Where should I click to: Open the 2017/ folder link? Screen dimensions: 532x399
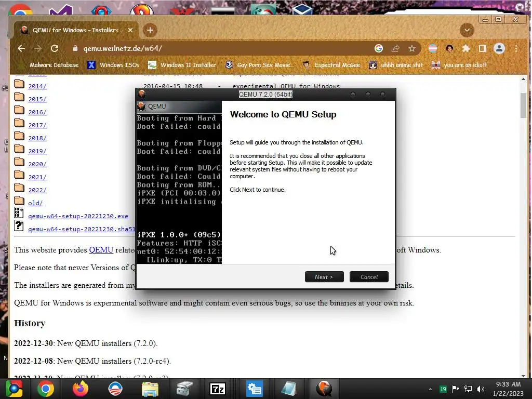(x=37, y=125)
